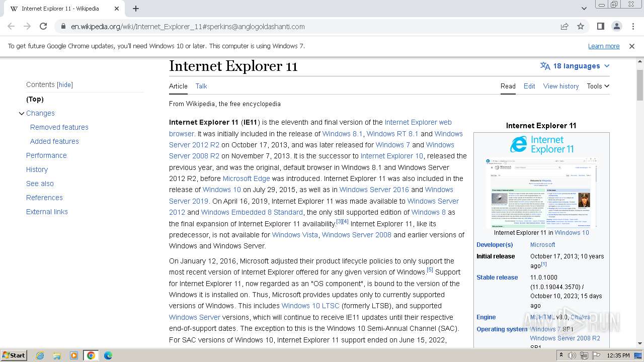Screen dimensions: 644x362
Task: Open the tab search dropdown arrow
Action: coord(584,9)
